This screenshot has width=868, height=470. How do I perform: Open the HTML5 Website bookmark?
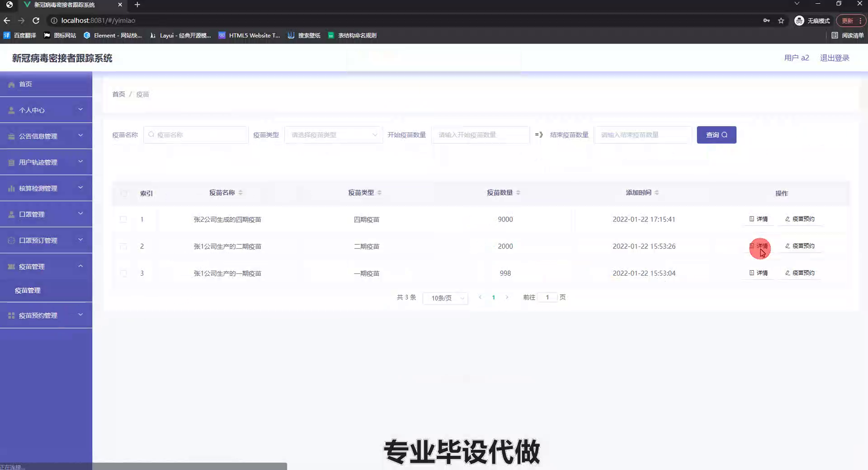[250, 35]
